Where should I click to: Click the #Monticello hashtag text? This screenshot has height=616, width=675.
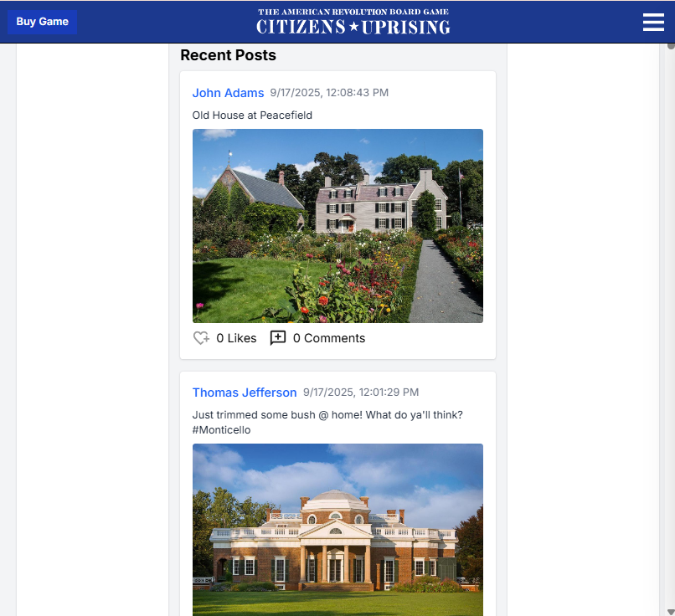click(221, 430)
